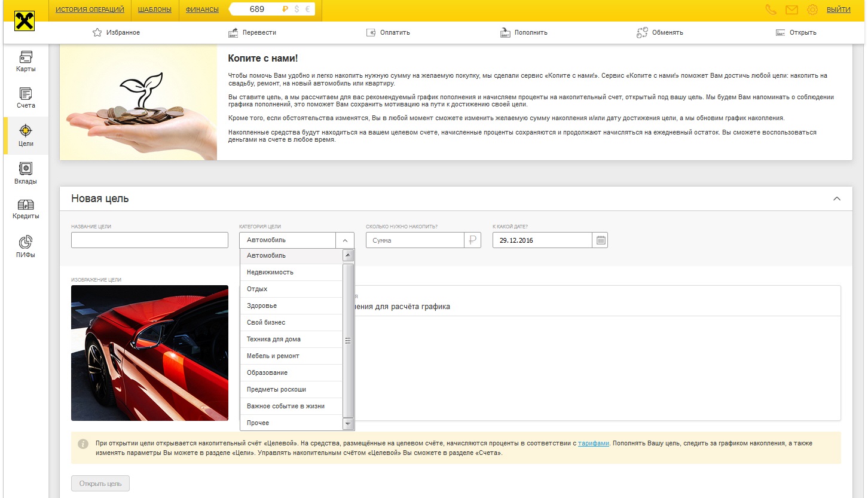Choose Недвижимость category option
868x498 pixels.
click(x=291, y=273)
